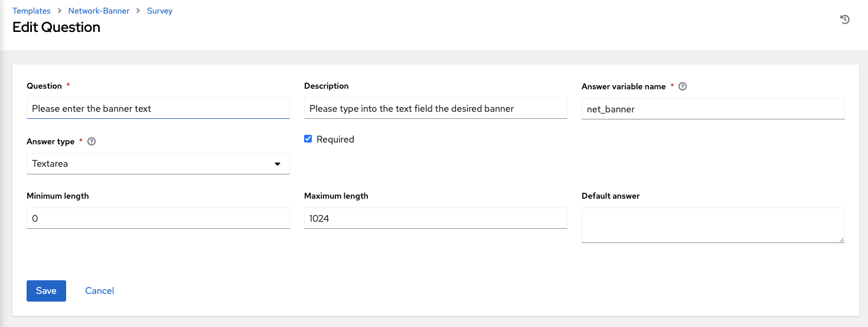Click the Cancel link
868x327 pixels.
click(x=99, y=290)
